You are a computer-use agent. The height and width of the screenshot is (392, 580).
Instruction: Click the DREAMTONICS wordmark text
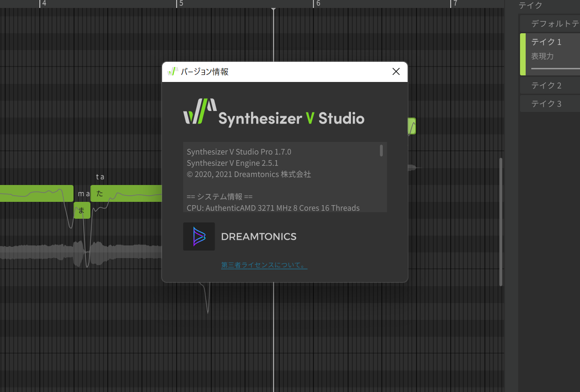click(259, 237)
